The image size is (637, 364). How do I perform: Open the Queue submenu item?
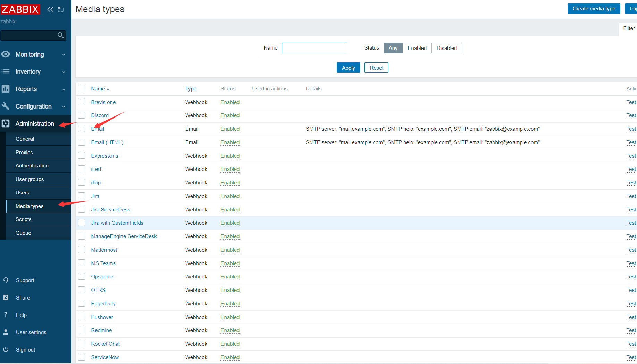[38, 233]
